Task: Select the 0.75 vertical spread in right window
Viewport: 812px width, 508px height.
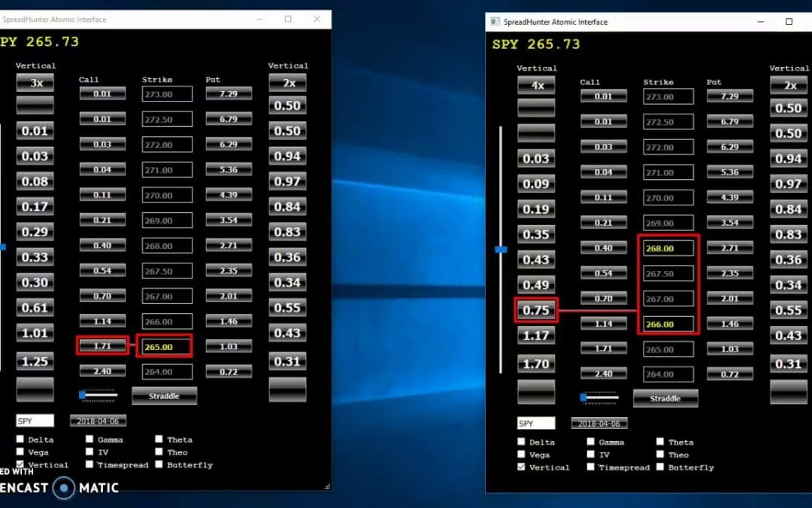Action: (537, 310)
